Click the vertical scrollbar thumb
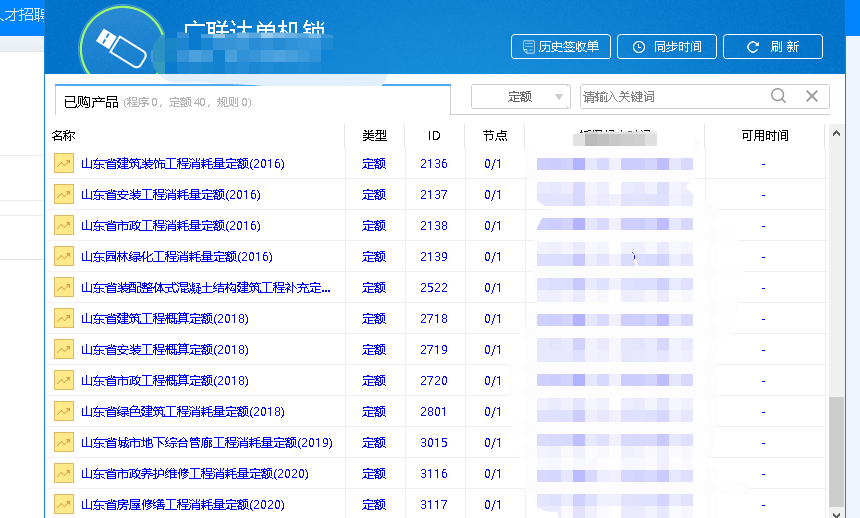 coord(836,452)
